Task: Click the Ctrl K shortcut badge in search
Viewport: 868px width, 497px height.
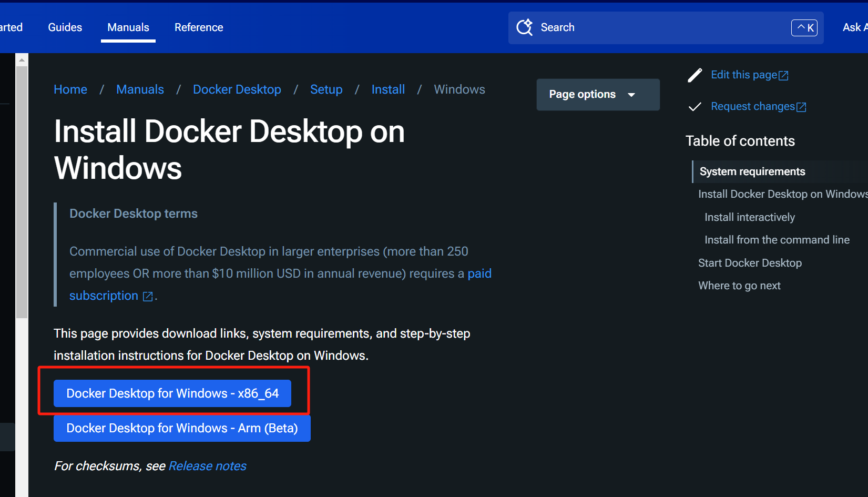Action: tap(804, 27)
